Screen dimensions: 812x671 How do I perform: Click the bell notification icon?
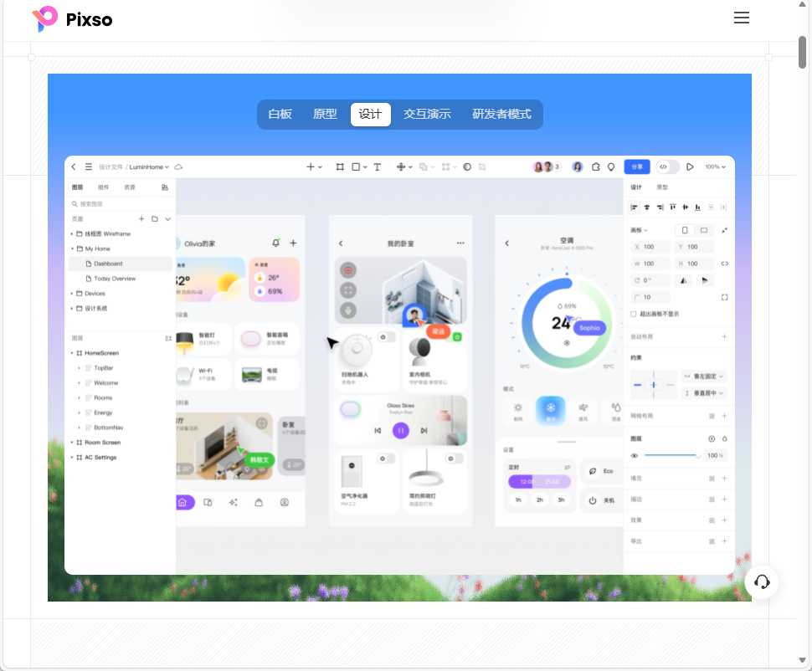coord(275,243)
